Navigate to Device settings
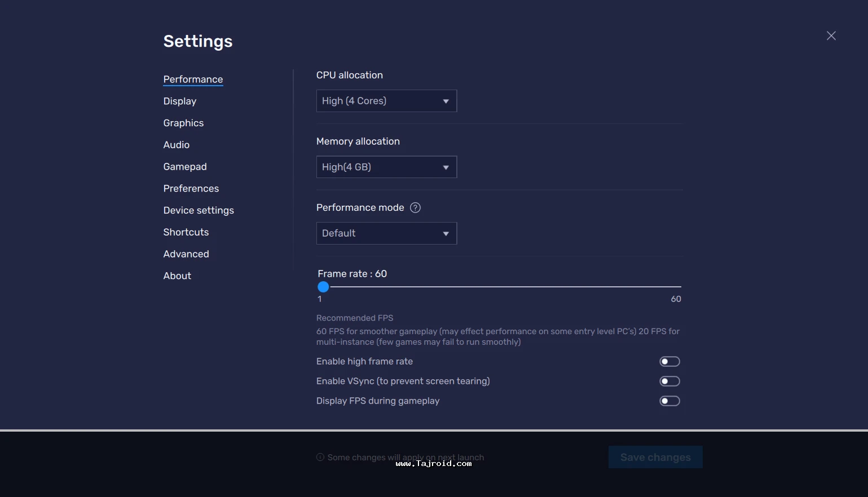 199,211
